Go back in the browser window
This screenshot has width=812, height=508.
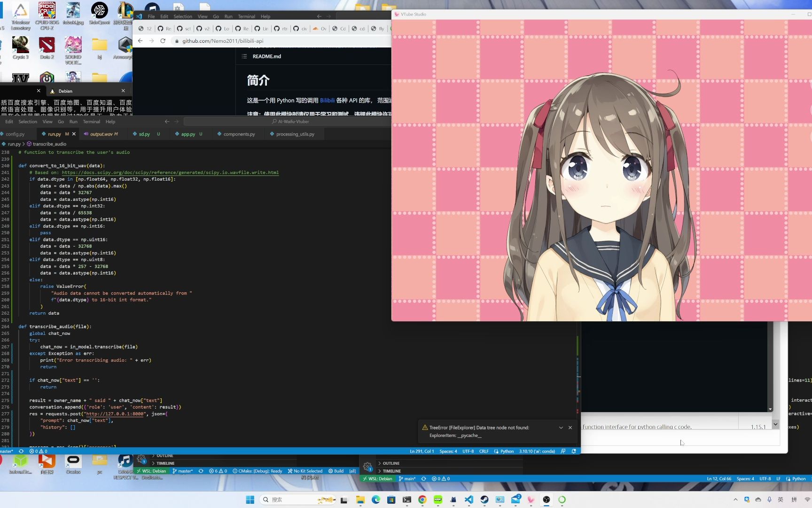[140, 41]
